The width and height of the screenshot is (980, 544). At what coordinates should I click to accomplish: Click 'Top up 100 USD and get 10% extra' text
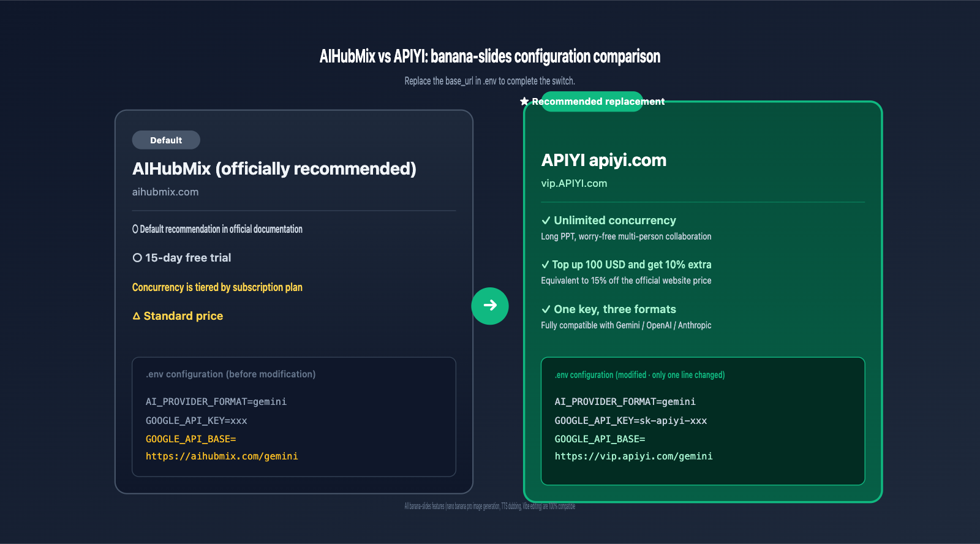[x=631, y=265]
